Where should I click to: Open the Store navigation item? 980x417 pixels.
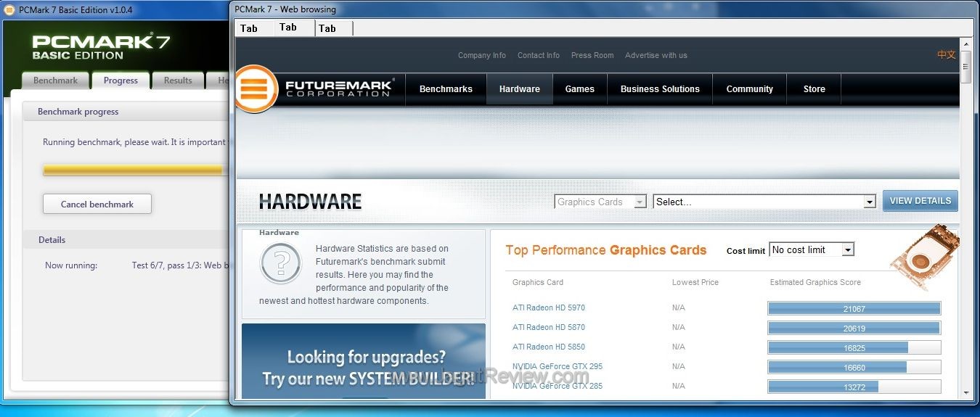[814, 89]
